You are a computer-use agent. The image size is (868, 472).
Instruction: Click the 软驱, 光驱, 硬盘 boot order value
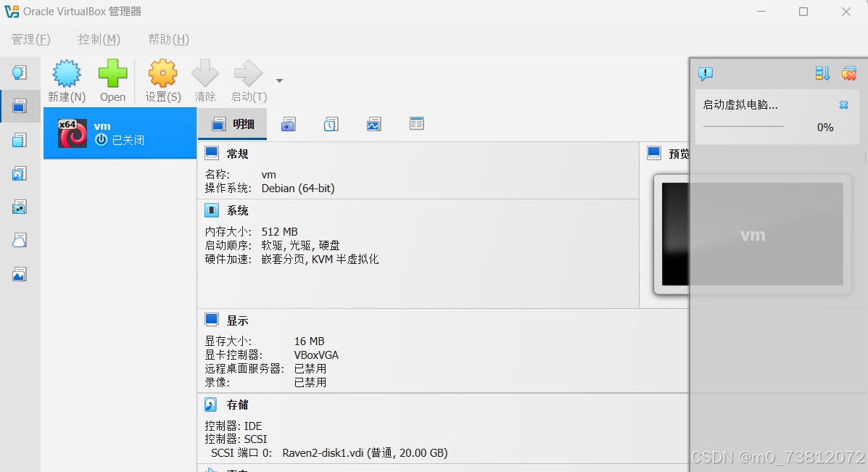click(301, 245)
